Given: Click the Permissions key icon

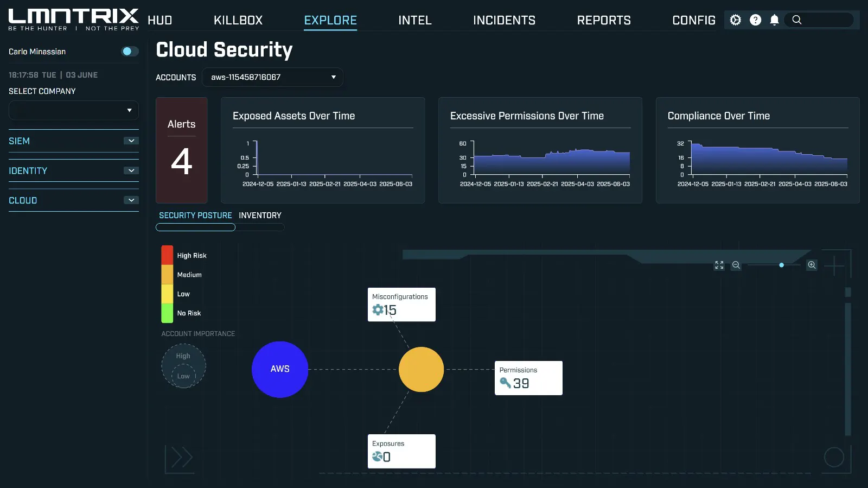Looking at the screenshot, I should point(505,383).
